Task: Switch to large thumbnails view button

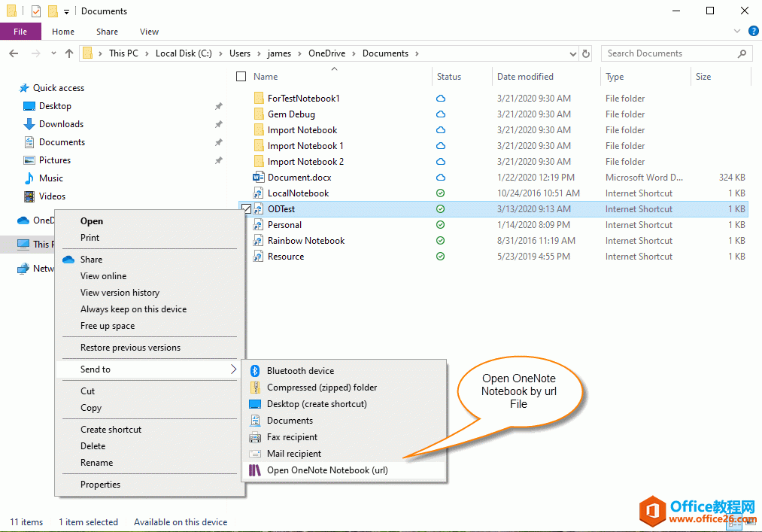Action: point(750,522)
